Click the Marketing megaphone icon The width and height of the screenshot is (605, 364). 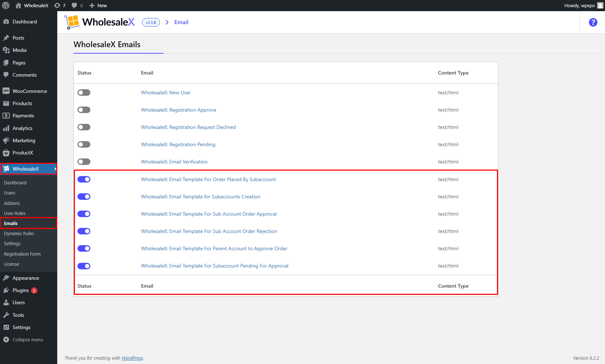6,140
